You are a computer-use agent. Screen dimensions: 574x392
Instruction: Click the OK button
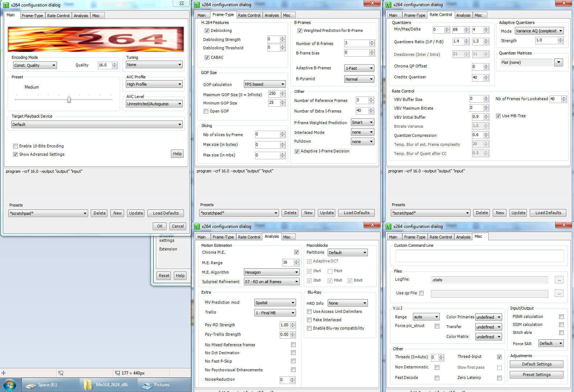[160, 226]
